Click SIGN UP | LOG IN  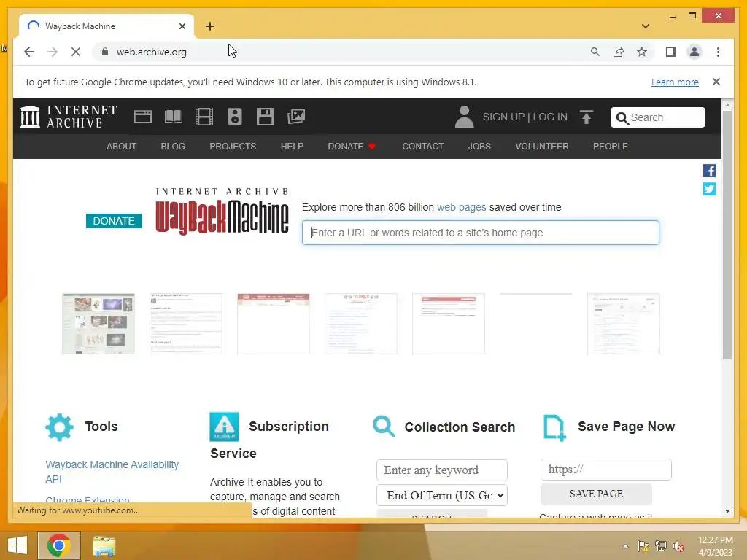(525, 117)
